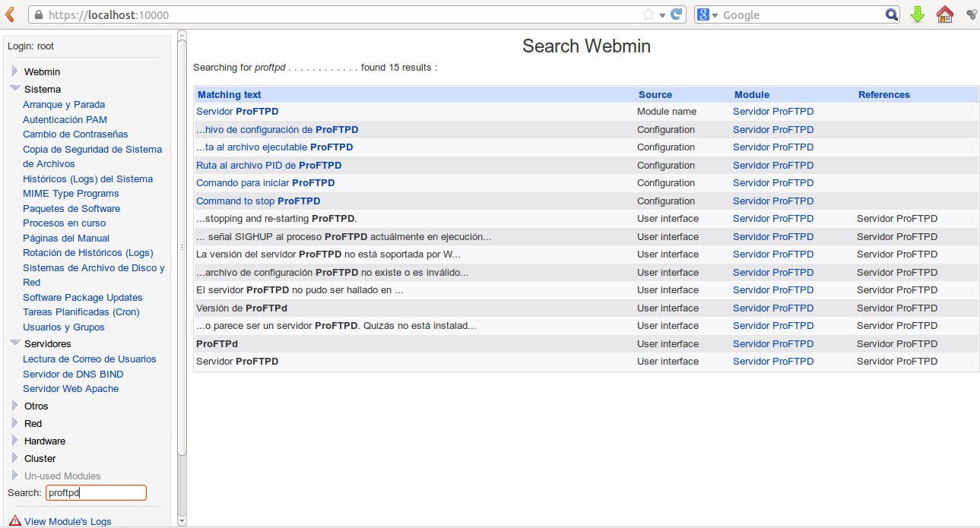
Task: Click the magnifier icon in Google search box
Action: pyautogui.click(x=892, y=15)
